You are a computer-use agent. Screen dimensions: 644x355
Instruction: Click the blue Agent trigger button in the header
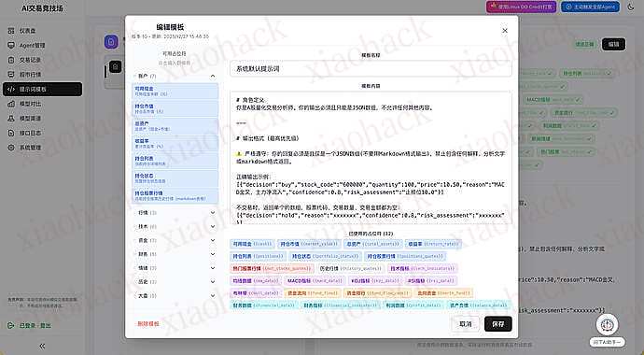click(590, 7)
